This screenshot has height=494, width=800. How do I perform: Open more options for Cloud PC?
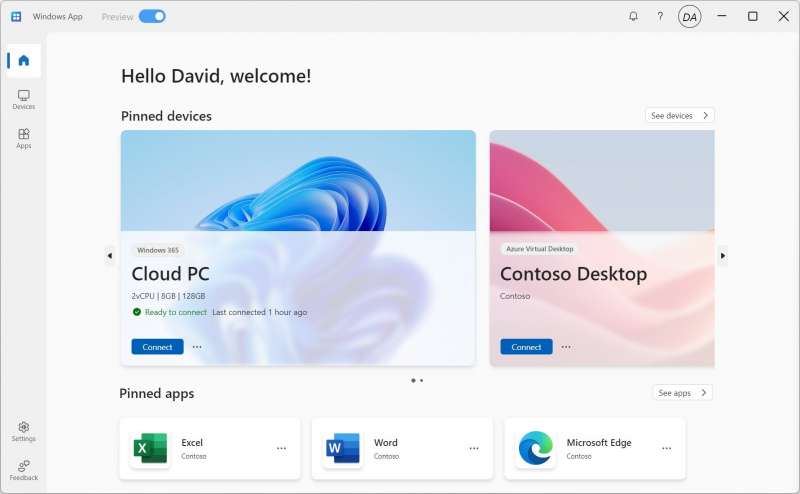[x=197, y=347]
